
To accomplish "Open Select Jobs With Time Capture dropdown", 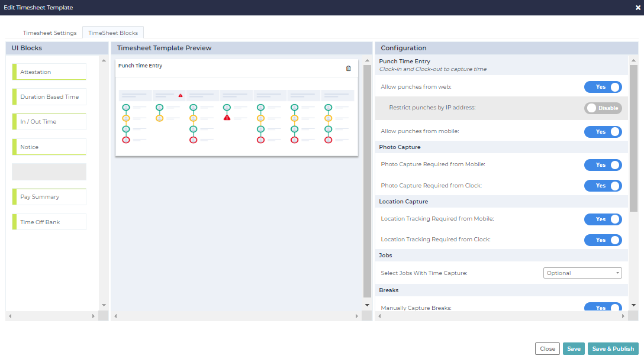I will point(582,273).
